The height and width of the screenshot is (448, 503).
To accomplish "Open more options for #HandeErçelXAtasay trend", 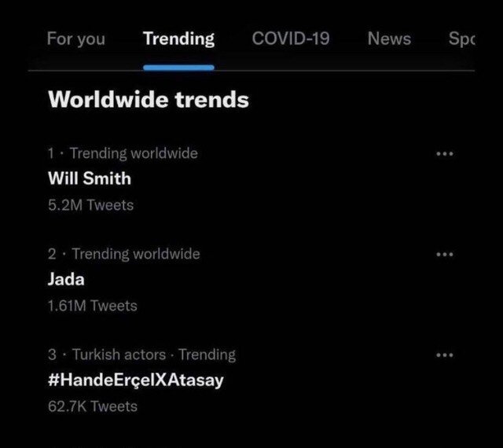I will (445, 355).
